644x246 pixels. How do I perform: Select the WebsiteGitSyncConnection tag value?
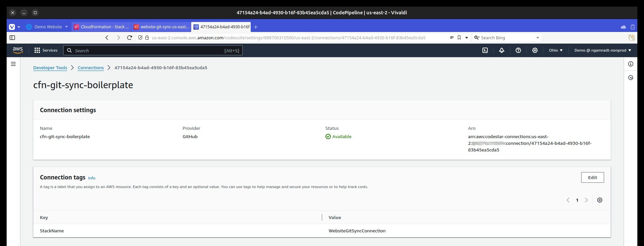tap(357, 231)
